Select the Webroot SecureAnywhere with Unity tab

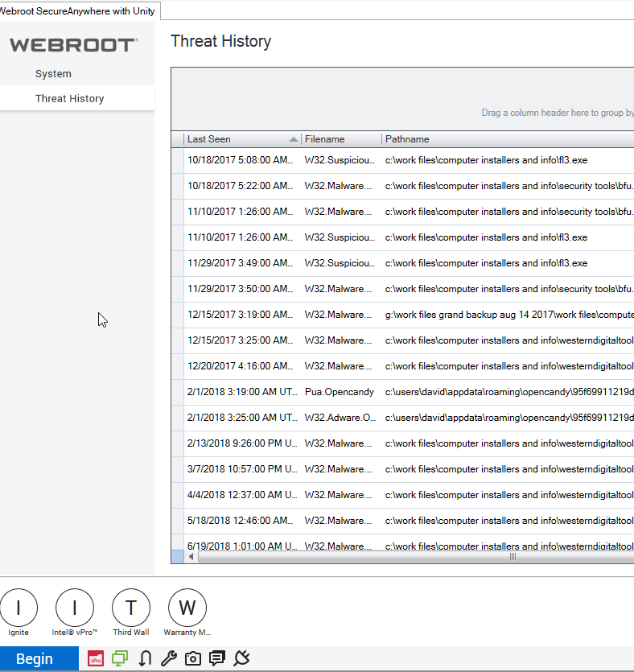click(79, 11)
